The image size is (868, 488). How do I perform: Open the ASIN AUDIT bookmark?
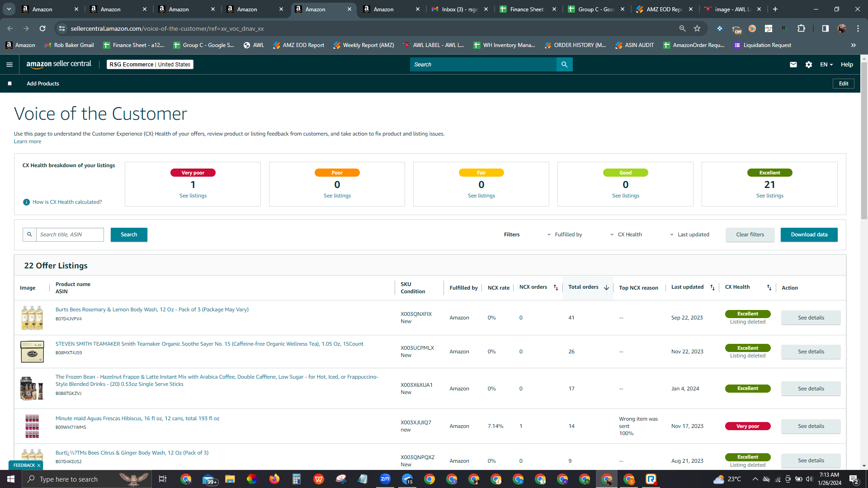(635, 45)
